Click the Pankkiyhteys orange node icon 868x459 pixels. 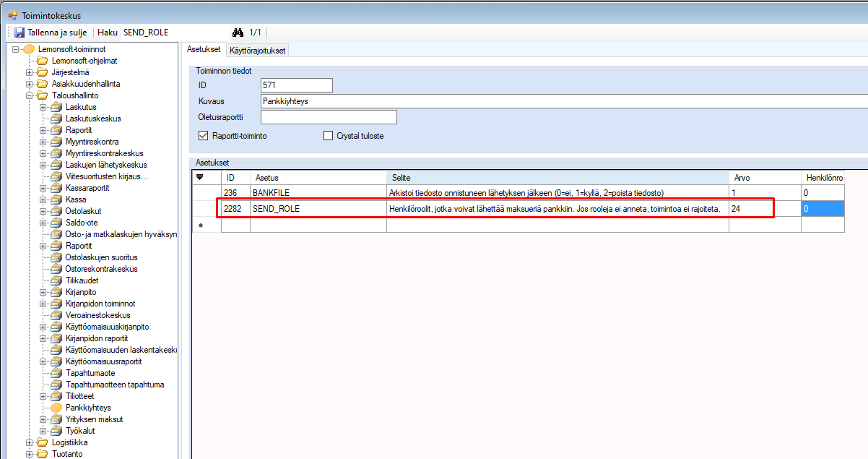[56, 408]
